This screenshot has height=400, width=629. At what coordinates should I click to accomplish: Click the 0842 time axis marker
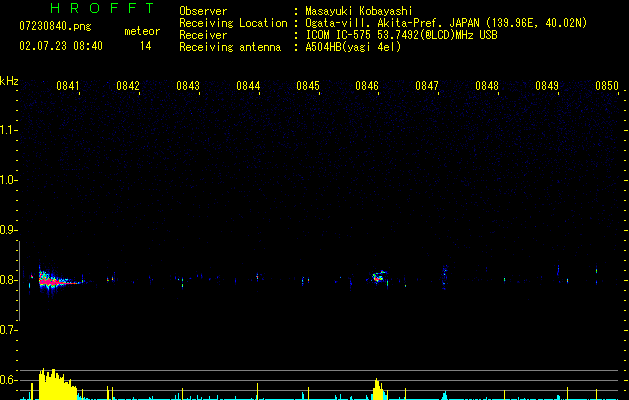[x=128, y=86]
